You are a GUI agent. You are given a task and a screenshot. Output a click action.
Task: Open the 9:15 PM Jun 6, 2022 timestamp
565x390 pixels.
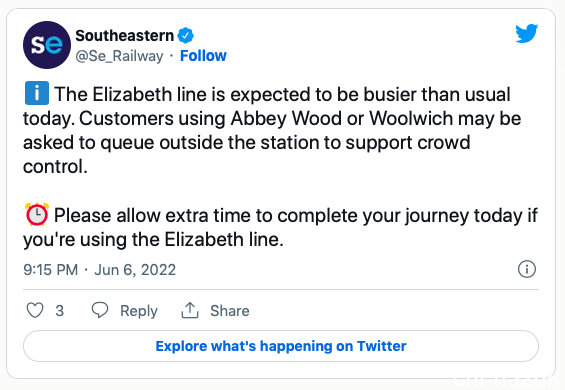99,270
